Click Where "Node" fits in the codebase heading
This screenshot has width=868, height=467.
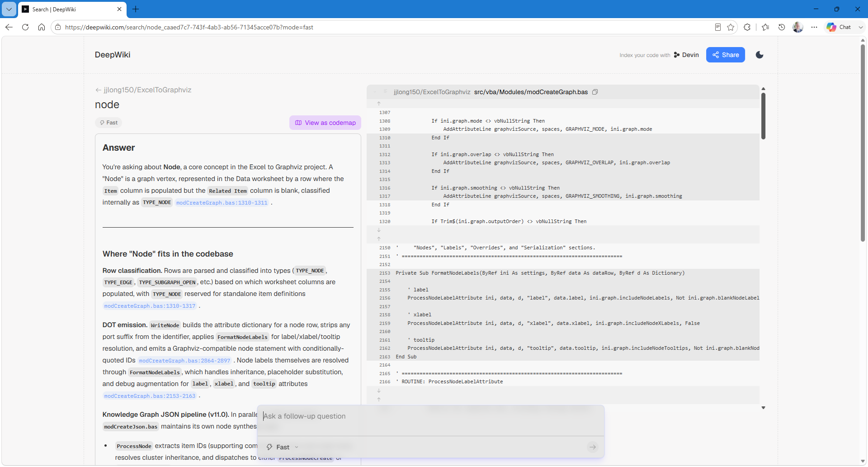pos(168,254)
